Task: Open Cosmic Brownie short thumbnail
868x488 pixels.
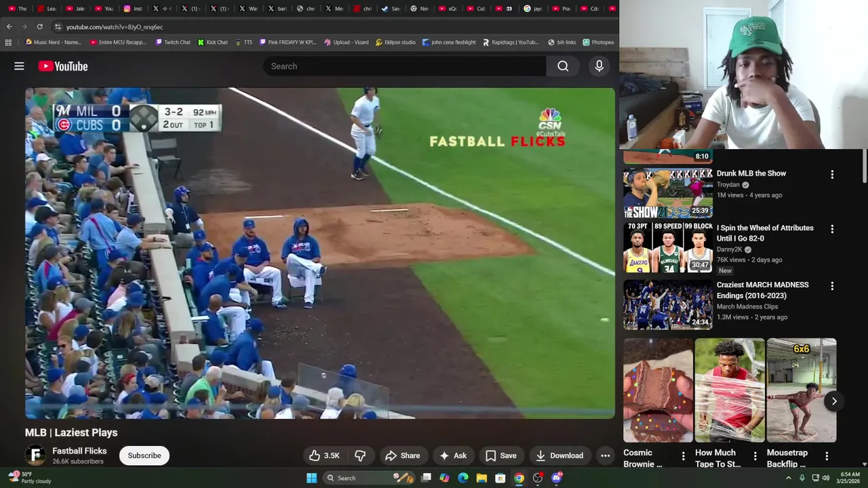Action: [658, 390]
